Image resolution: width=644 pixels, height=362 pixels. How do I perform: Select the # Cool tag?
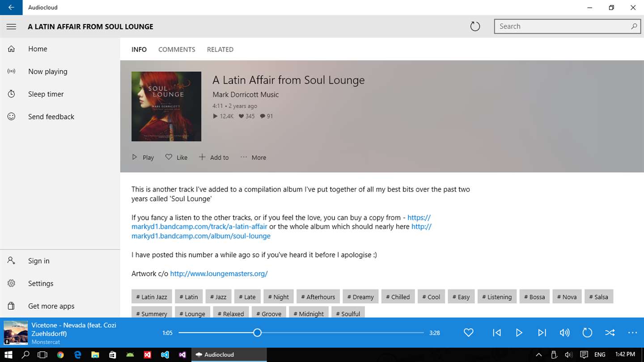pyautogui.click(x=431, y=297)
